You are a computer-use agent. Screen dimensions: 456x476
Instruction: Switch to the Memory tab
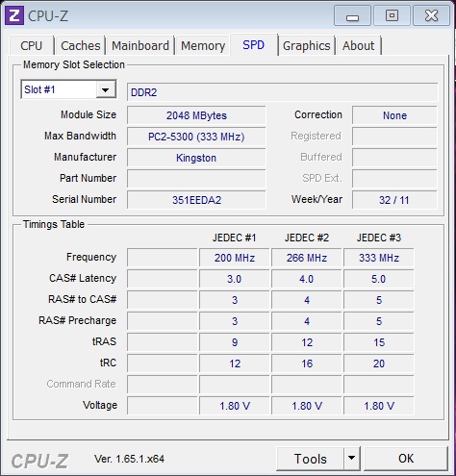click(203, 45)
